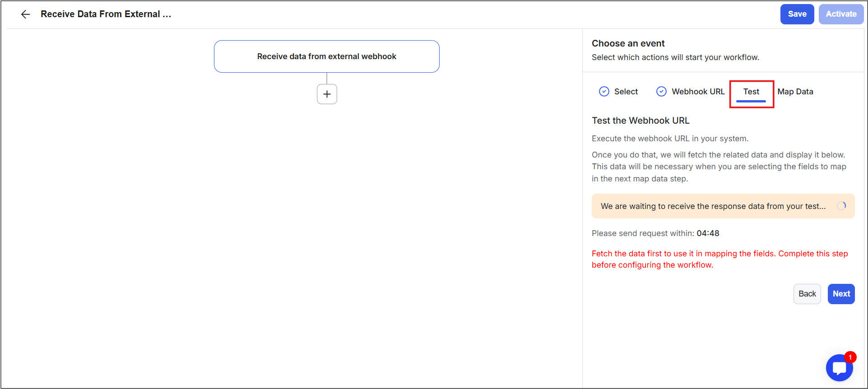Proceed using the Next button
Screen dimensions: 868x389
tap(841, 294)
